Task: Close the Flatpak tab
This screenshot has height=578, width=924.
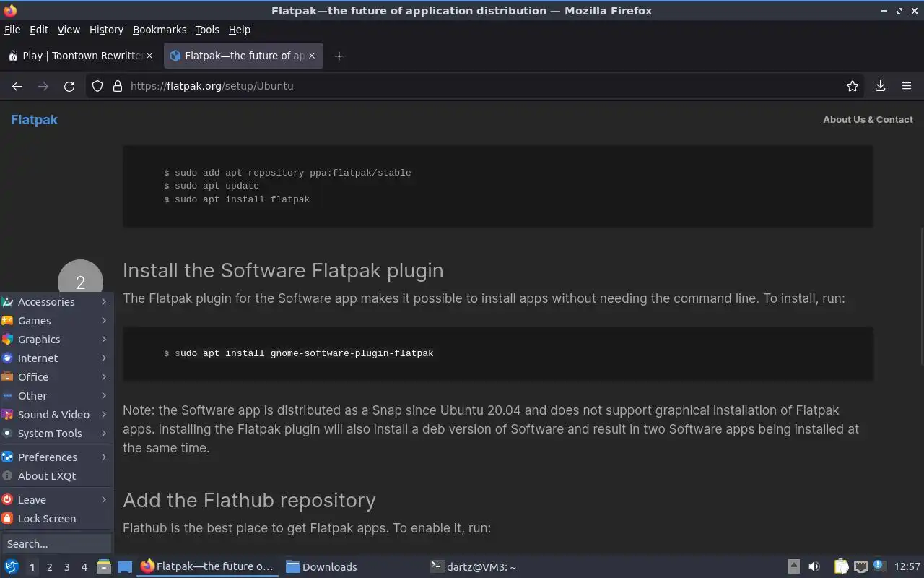Action: pyautogui.click(x=312, y=56)
